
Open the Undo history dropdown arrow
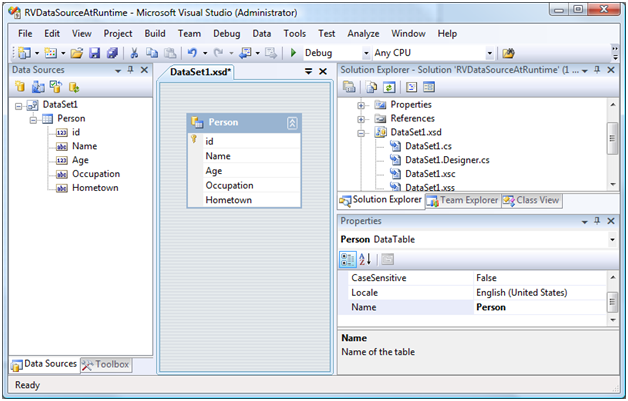click(x=205, y=53)
